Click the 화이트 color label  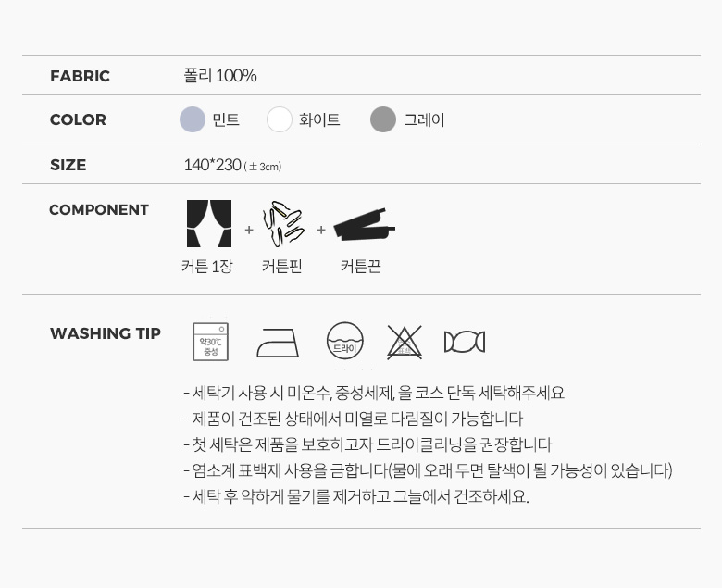(319, 119)
